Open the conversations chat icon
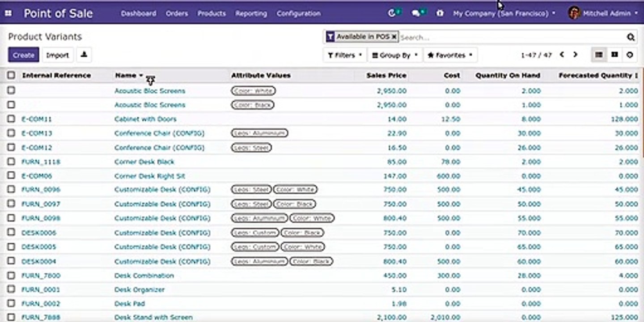The height and width of the screenshot is (322, 644). 417,13
